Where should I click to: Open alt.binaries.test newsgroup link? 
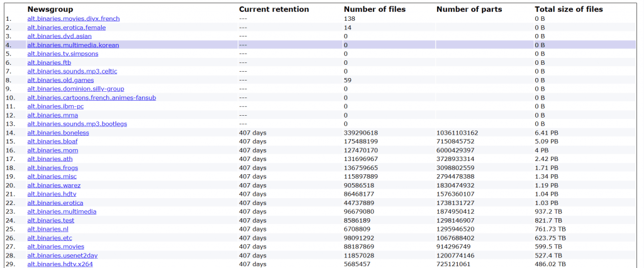coord(51,220)
